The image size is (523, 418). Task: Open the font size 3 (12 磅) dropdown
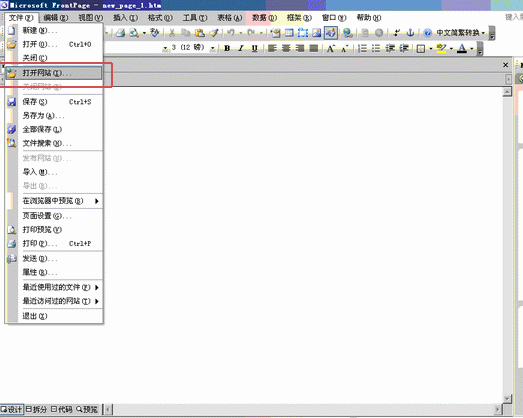click(212, 48)
